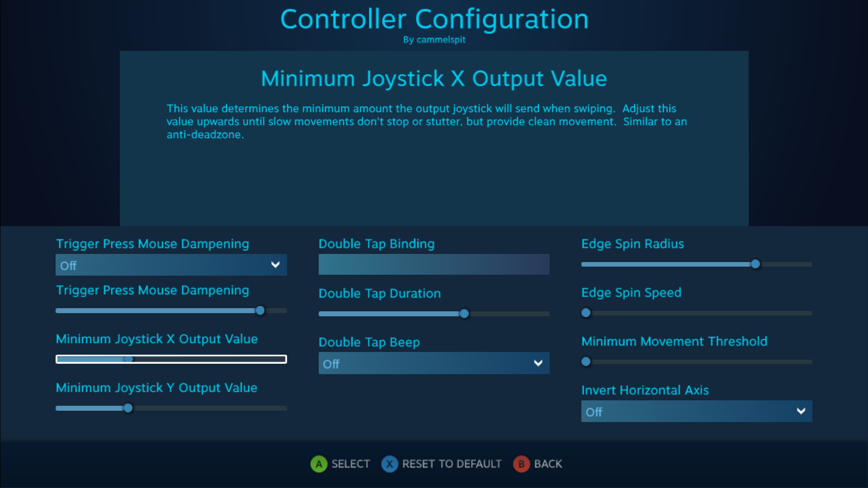
Task: Click the Trigger Press Mouse Dampening slider knob
Action: [260, 310]
